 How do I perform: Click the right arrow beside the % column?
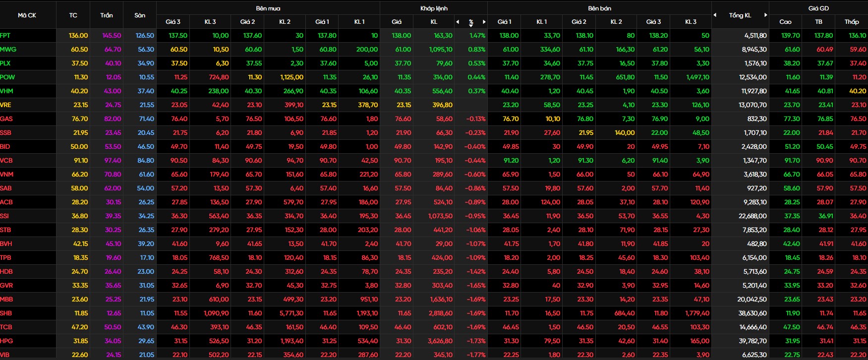tap(484, 22)
